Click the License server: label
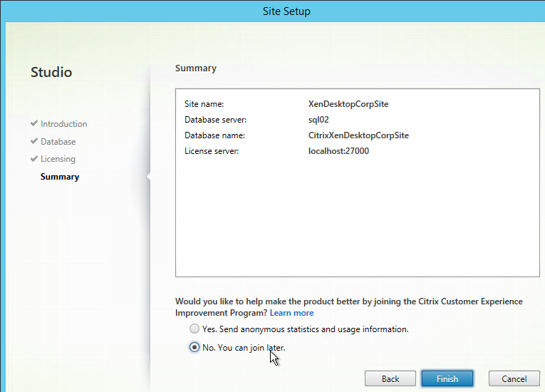545x392 pixels. pyautogui.click(x=212, y=151)
